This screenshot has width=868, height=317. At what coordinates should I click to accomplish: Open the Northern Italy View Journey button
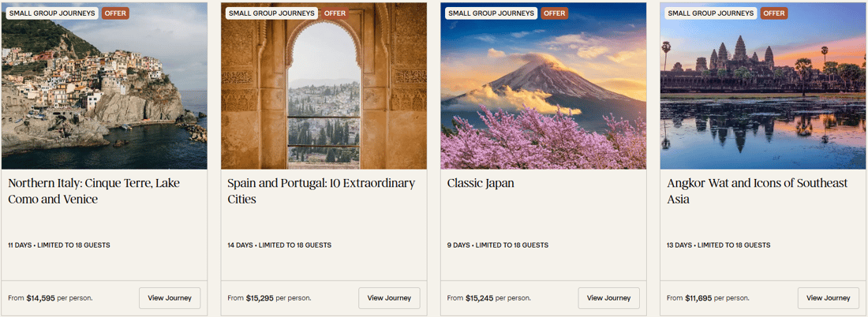(170, 298)
